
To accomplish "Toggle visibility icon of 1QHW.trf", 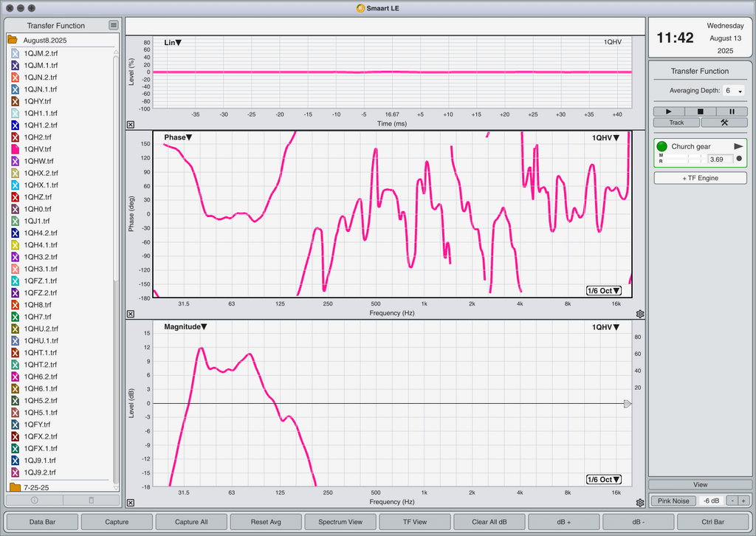I will [15, 161].
